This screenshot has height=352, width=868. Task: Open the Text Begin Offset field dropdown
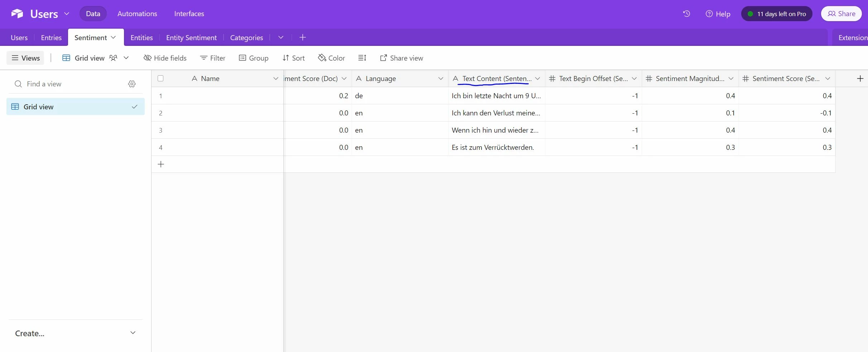pos(634,79)
